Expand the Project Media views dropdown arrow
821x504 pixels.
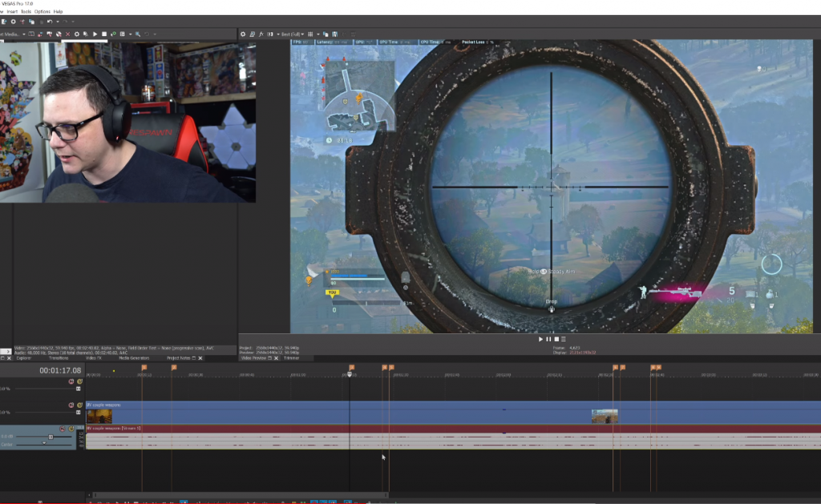(130, 34)
